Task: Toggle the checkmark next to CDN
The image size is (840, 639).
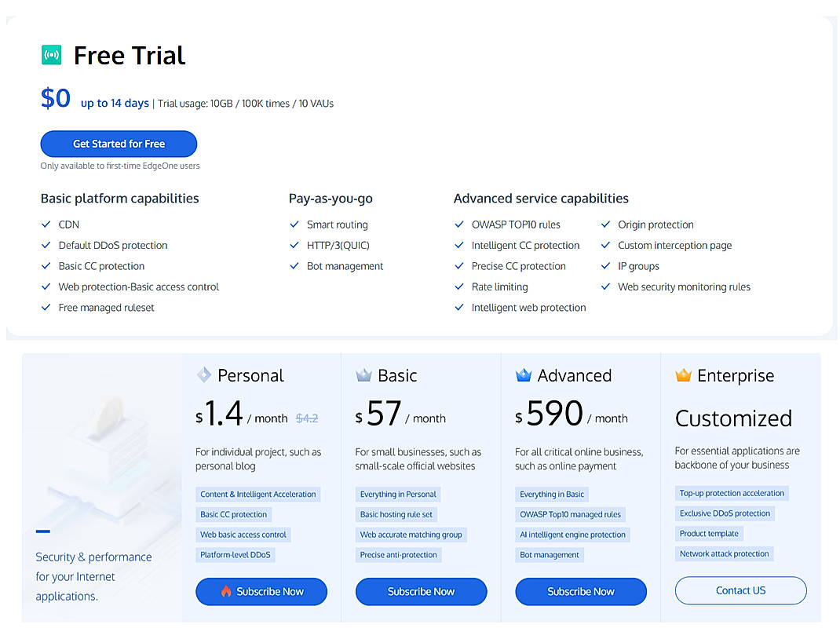Action: point(46,225)
